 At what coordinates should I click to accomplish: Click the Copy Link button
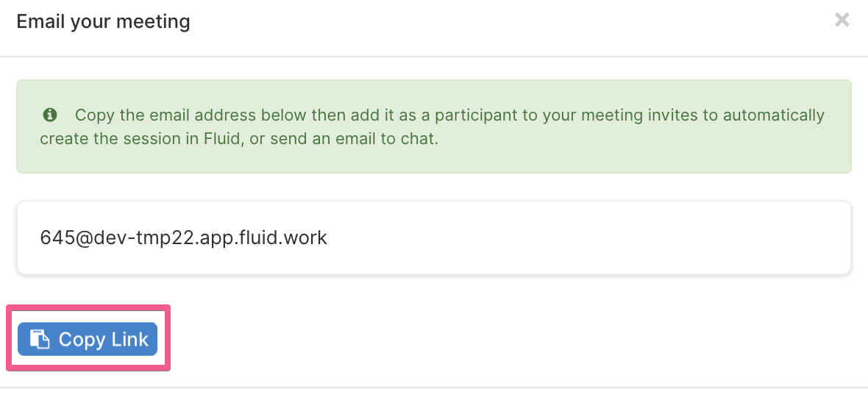click(88, 339)
